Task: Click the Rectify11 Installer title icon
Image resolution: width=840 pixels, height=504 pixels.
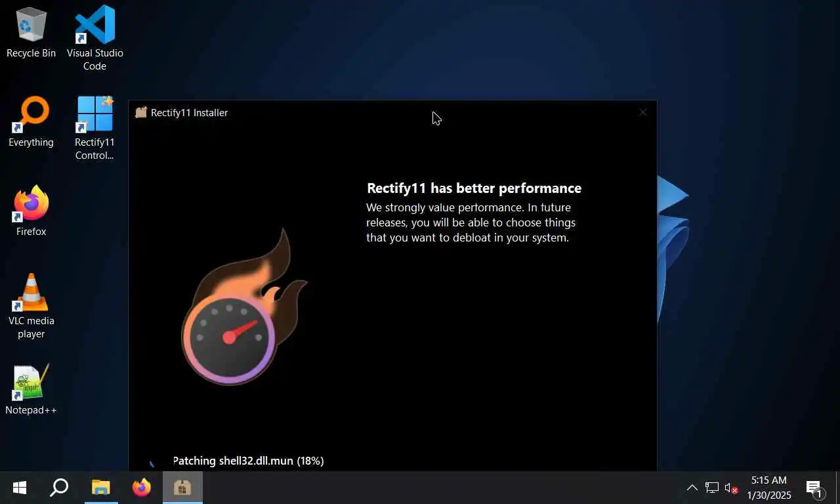Action: click(x=140, y=112)
